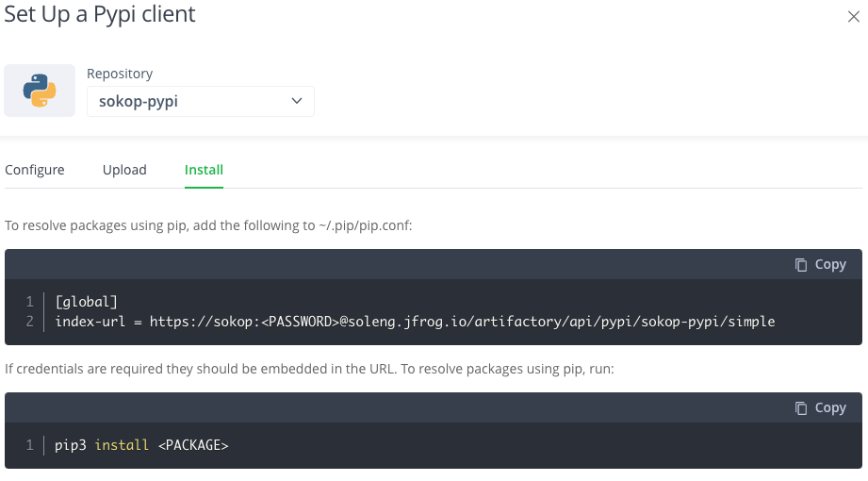Click copy icon above pip3 install code
Image resolution: width=868 pixels, height=481 pixels.
coord(800,408)
